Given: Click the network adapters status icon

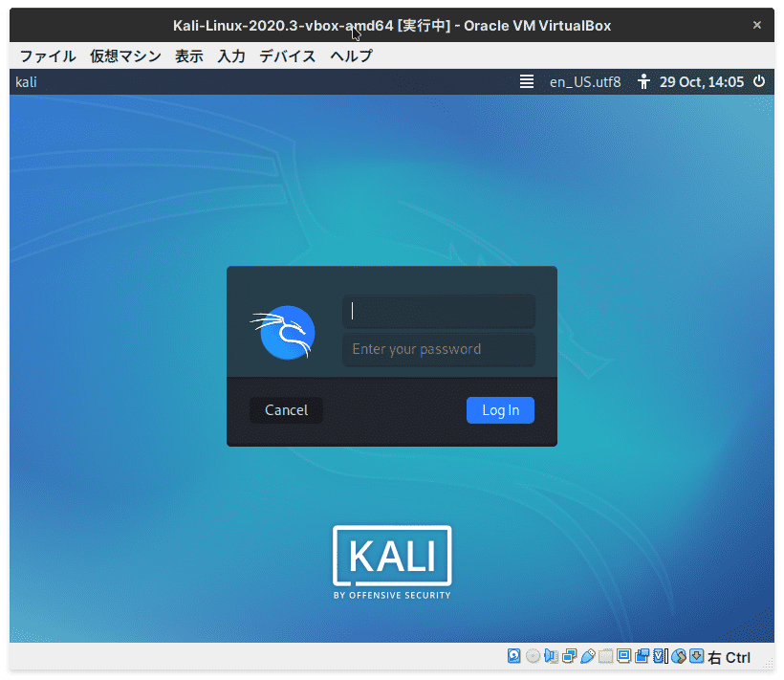Looking at the screenshot, I should point(570,656).
